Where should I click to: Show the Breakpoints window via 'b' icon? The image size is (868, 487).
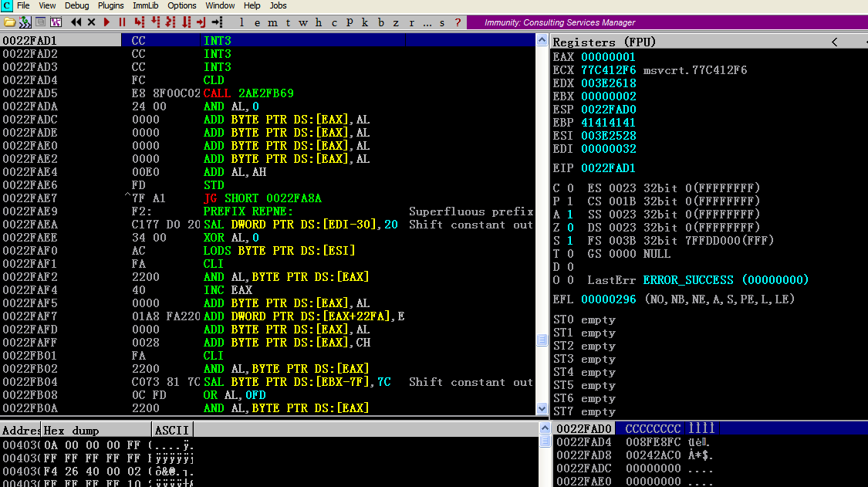pos(380,22)
